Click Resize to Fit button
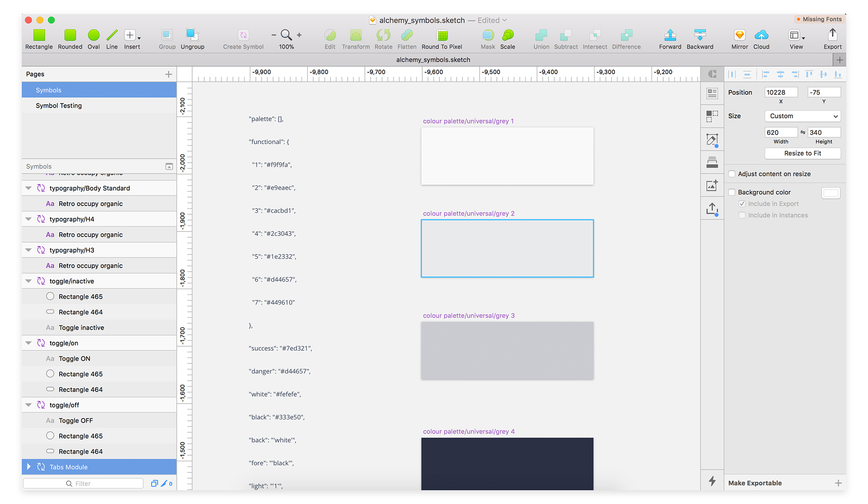The height and width of the screenshot is (504, 868). 802,153
